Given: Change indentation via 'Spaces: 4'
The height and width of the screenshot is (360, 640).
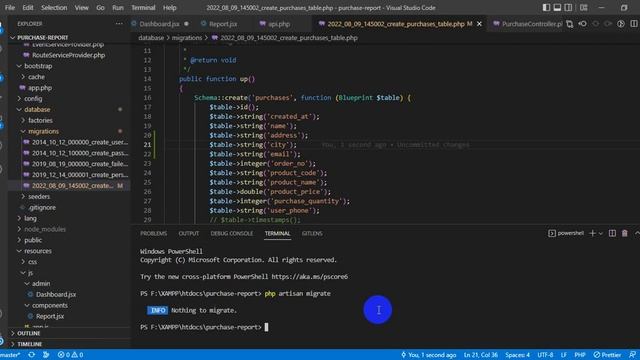Looking at the screenshot, I should point(517,355).
